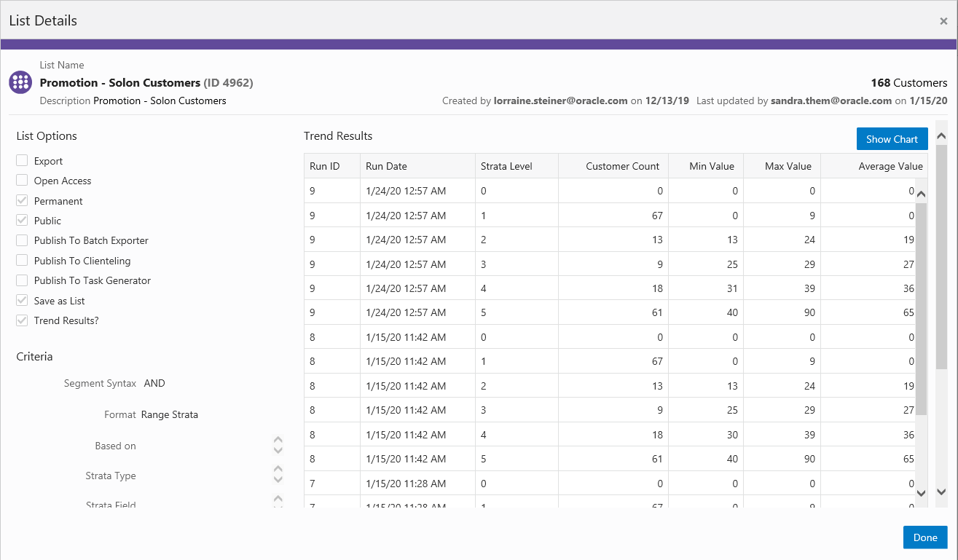Select list name 'Promotion - Solon Customers'

point(120,83)
